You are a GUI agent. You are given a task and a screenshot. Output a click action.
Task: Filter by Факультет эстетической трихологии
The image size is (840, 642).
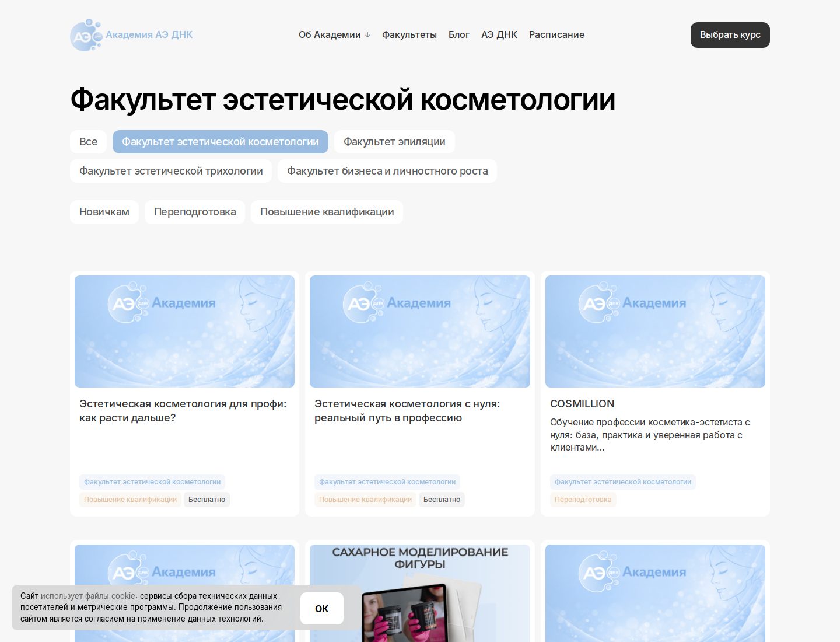[x=171, y=171]
